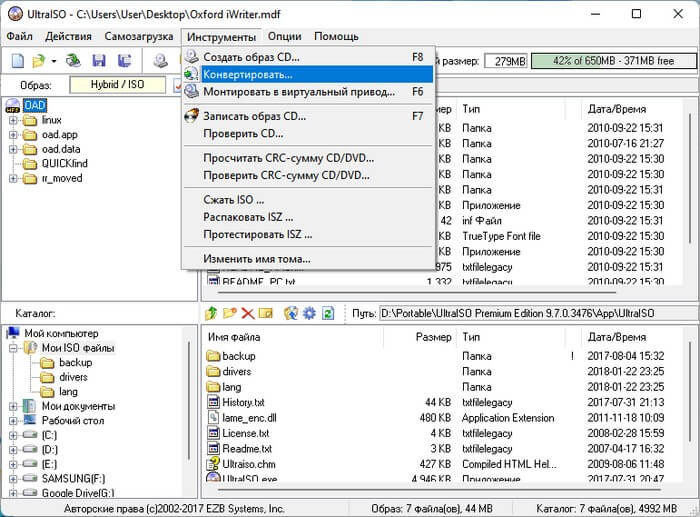Click the globe map icon in catalog toolbar

[x=291, y=313]
